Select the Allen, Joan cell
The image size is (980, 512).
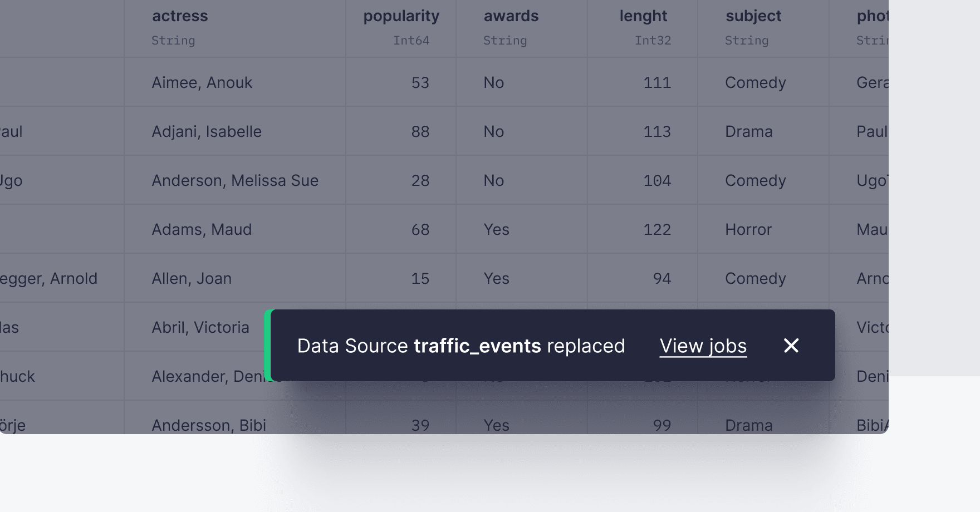(x=192, y=278)
